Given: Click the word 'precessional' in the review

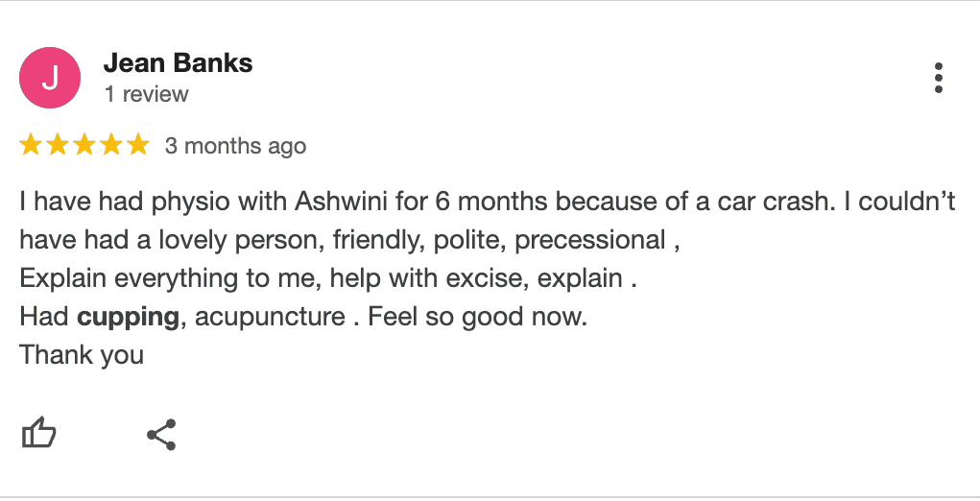Looking at the screenshot, I should pyautogui.click(x=590, y=240).
